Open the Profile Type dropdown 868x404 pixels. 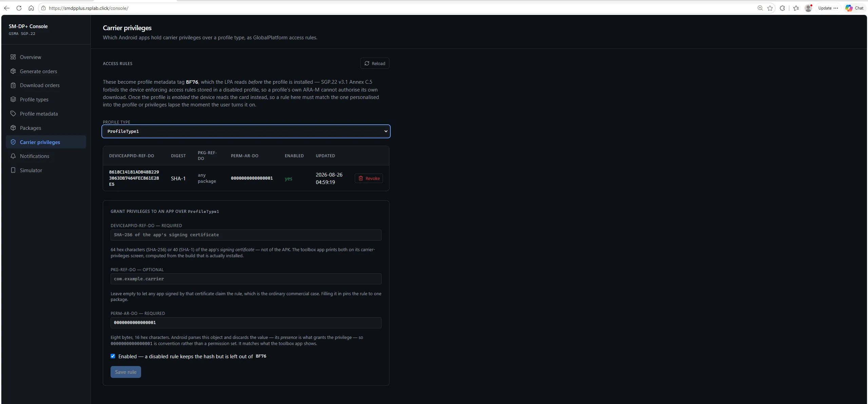click(246, 131)
